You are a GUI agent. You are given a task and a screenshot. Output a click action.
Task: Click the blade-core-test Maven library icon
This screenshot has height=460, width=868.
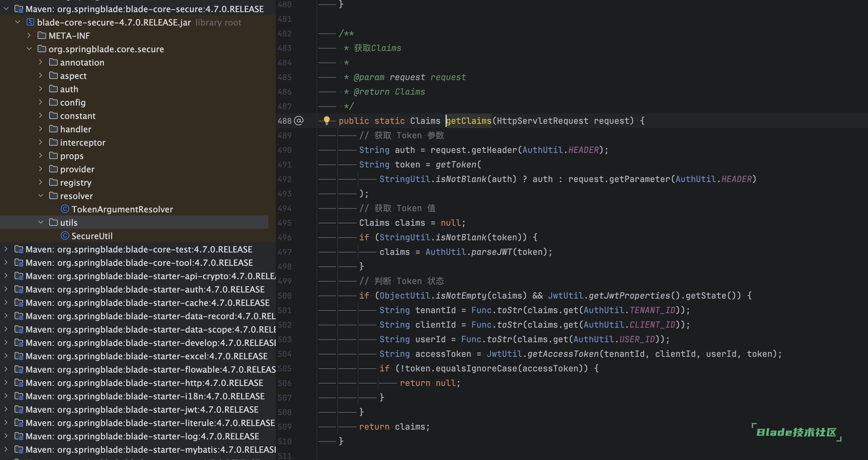coord(19,249)
